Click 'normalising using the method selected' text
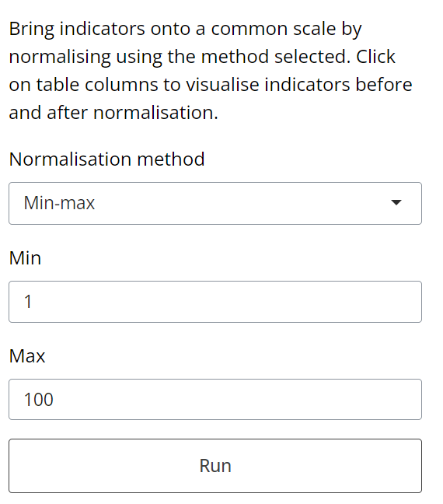 [x=180, y=57]
